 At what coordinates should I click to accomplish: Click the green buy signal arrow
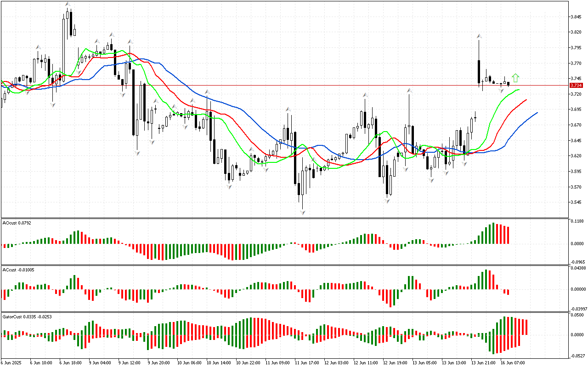(515, 78)
